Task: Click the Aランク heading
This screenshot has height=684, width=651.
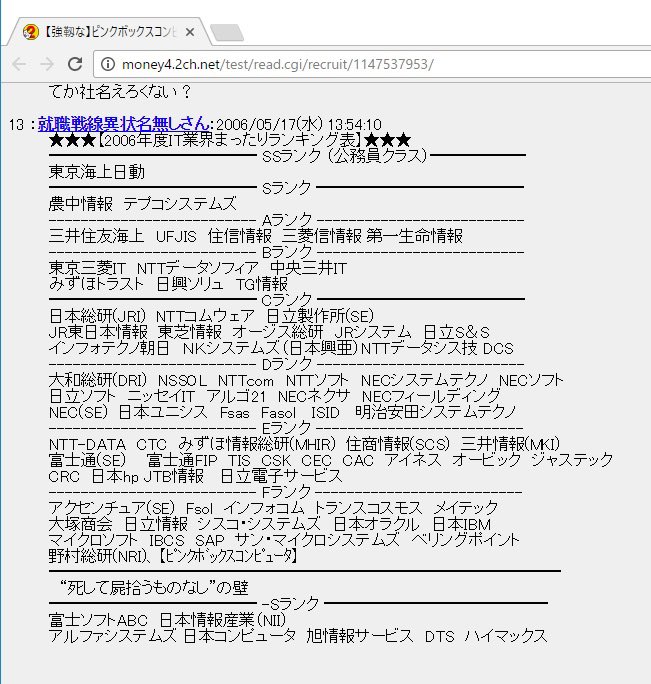Action: (x=287, y=220)
